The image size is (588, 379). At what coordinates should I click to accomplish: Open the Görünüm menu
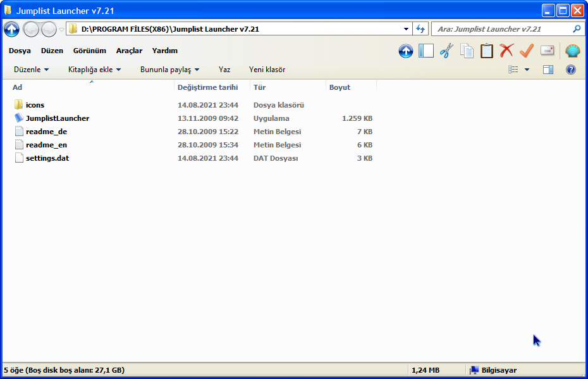pos(90,51)
